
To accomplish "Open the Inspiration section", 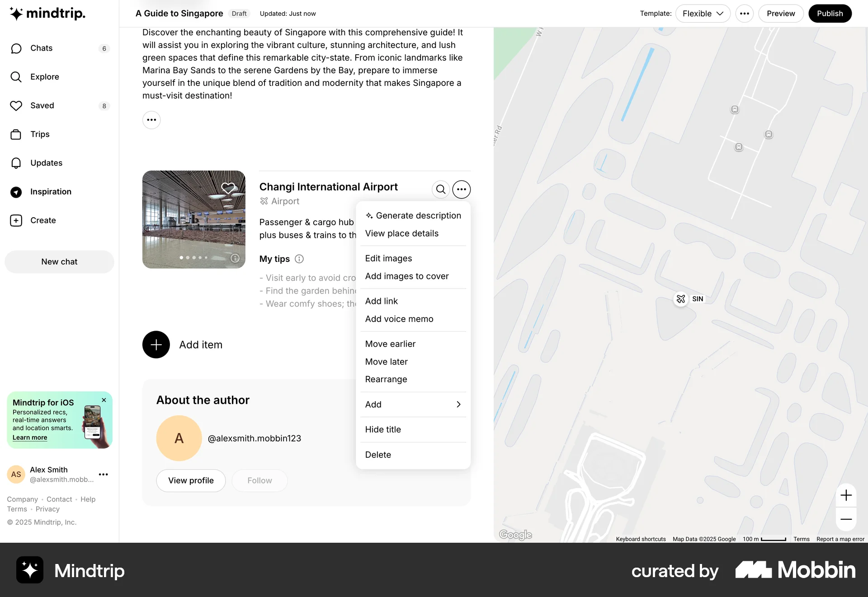I will click(x=51, y=191).
